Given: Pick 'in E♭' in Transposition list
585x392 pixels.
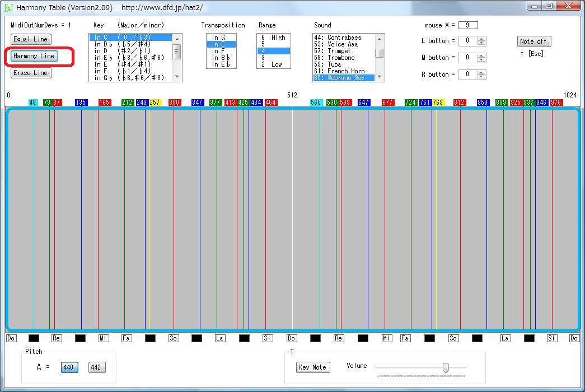Looking at the screenshot, I should [221, 64].
